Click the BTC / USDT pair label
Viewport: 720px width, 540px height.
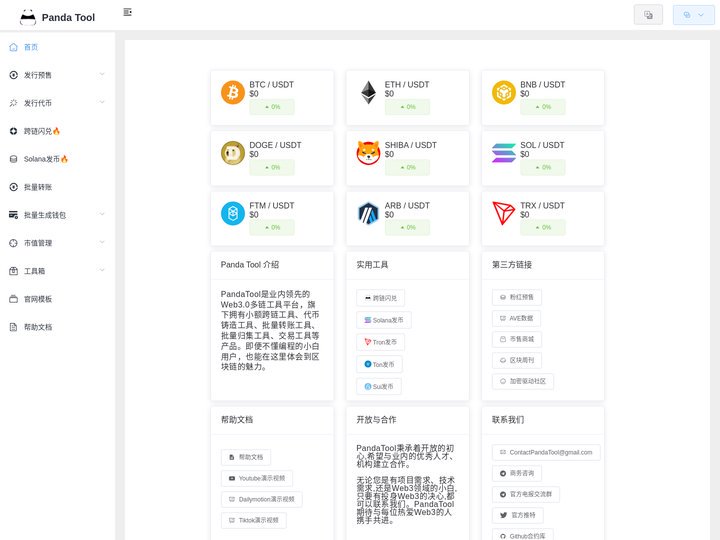[x=271, y=84]
